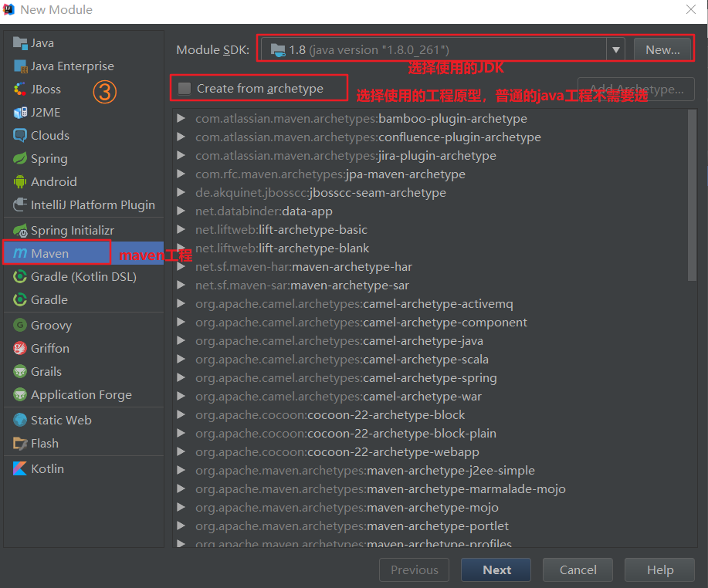708x588 pixels.
Task: Choose the Java Enterprise icon
Action: (x=20, y=66)
